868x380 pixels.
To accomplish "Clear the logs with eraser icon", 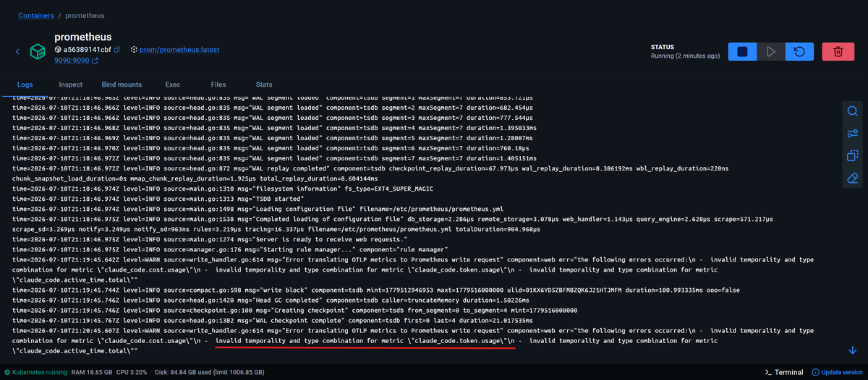I will click(x=853, y=178).
